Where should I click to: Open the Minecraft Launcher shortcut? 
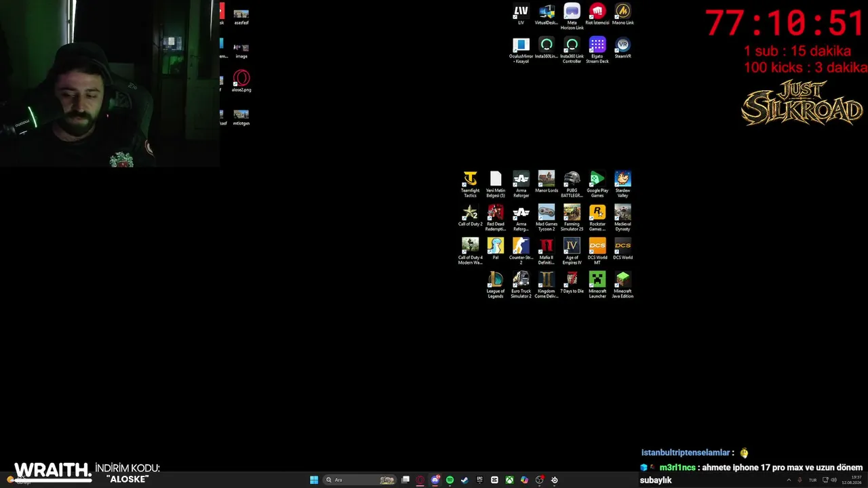tap(597, 285)
